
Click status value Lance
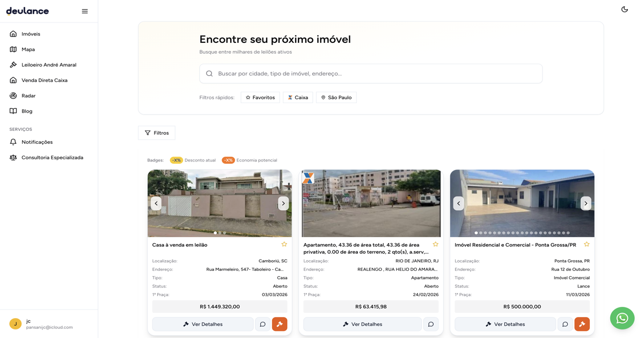pos(583,286)
